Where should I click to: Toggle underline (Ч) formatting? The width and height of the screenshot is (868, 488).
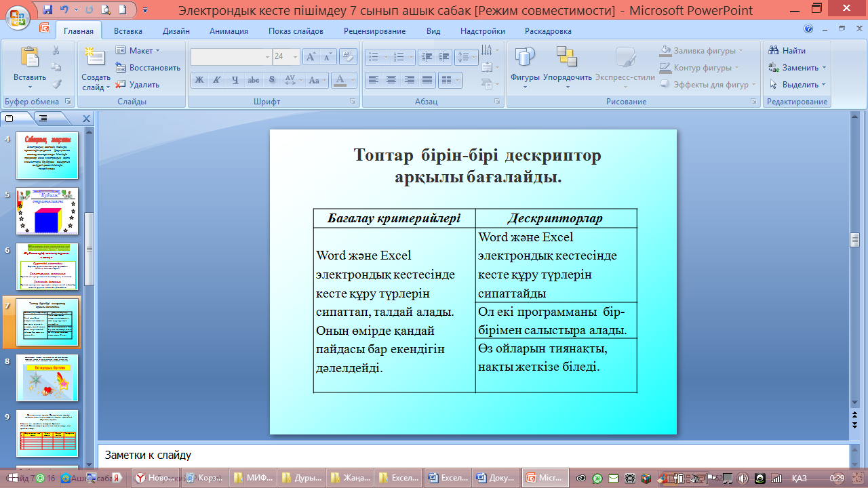(x=235, y=80)
